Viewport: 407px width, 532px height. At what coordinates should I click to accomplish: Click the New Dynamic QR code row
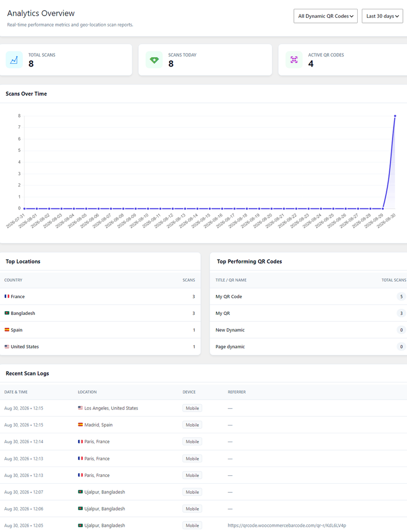pyautogui.click(x=308, y=330)
